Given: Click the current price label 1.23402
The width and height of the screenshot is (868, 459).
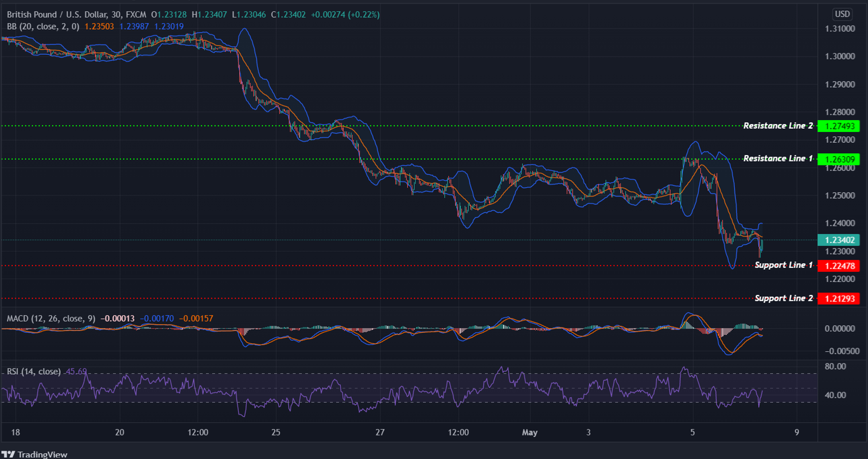Looking at the screenshot, I should pyautogui.click(x=839, y=239).
